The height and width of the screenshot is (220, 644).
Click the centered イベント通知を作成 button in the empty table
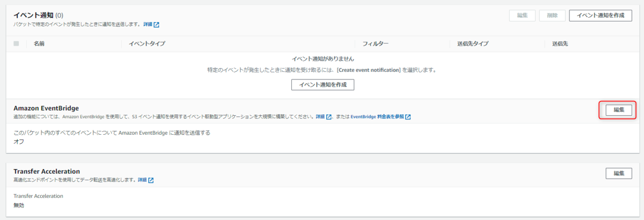323,85
